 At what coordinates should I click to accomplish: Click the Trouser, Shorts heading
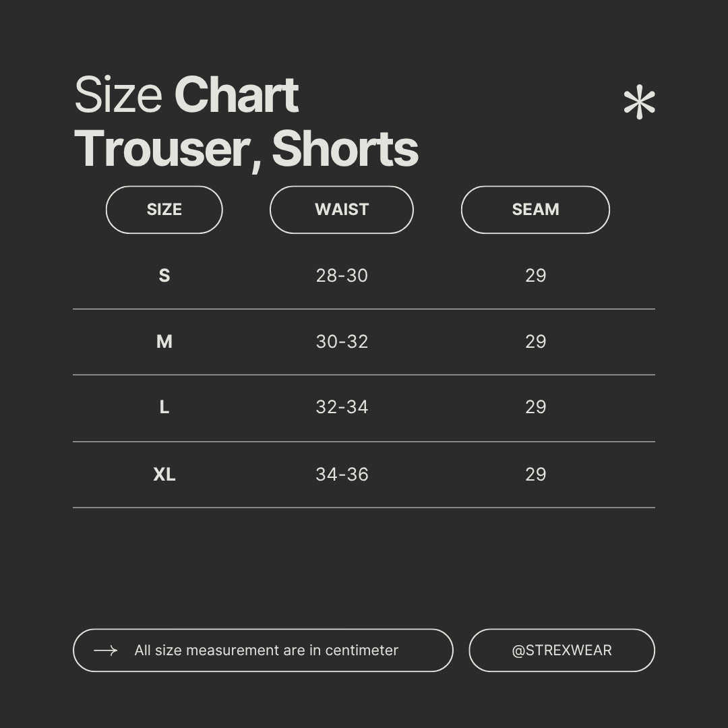click(x=246, y=150)
